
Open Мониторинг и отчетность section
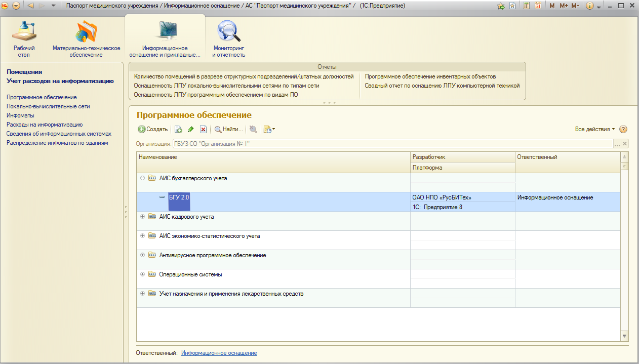[x=229, y=38]
